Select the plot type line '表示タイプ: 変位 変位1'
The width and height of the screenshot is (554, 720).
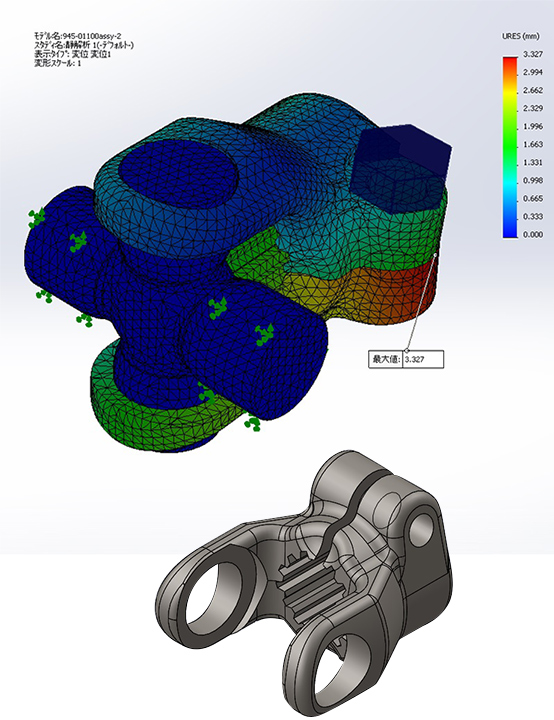coord(73,54)
